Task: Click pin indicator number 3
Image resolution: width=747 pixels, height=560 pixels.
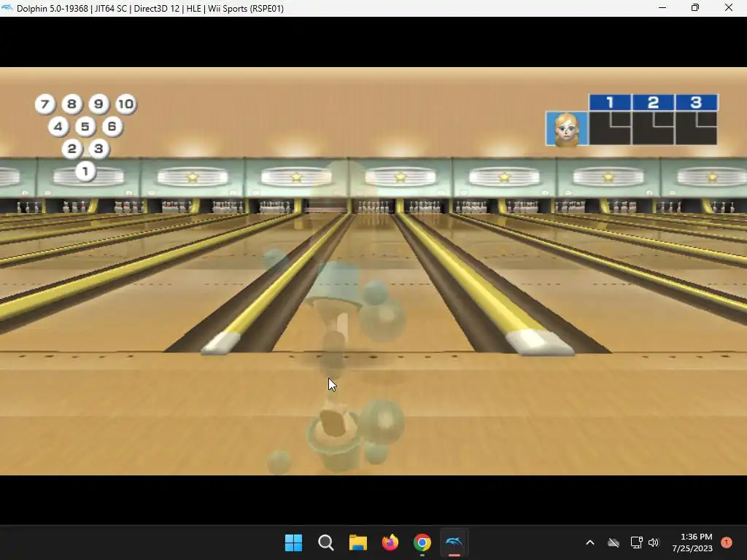Action: coord(98,149)
